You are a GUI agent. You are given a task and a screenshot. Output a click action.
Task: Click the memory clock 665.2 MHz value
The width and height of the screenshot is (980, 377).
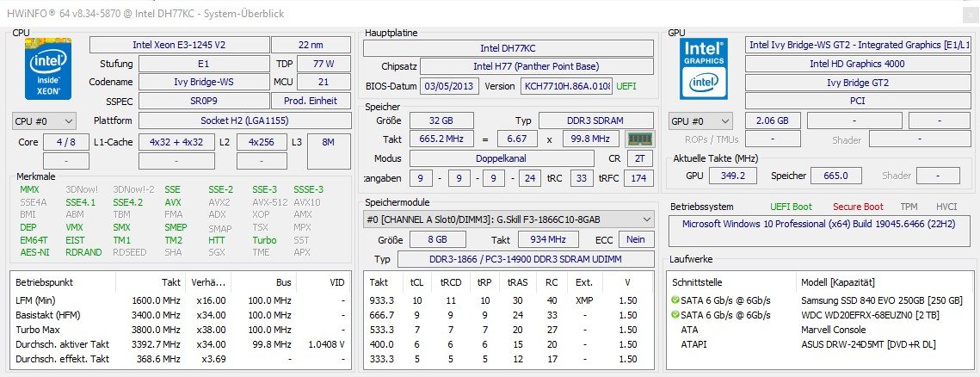point(441,139)
